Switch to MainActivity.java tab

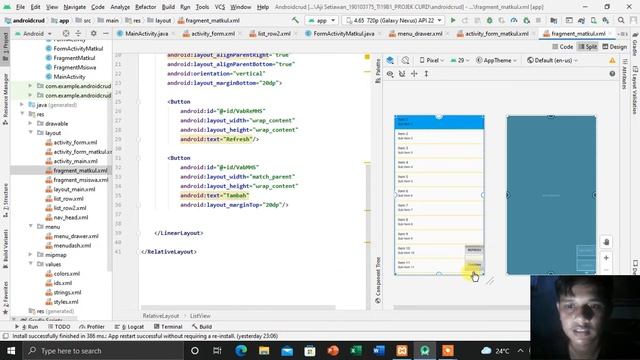[x=147, y=33]
